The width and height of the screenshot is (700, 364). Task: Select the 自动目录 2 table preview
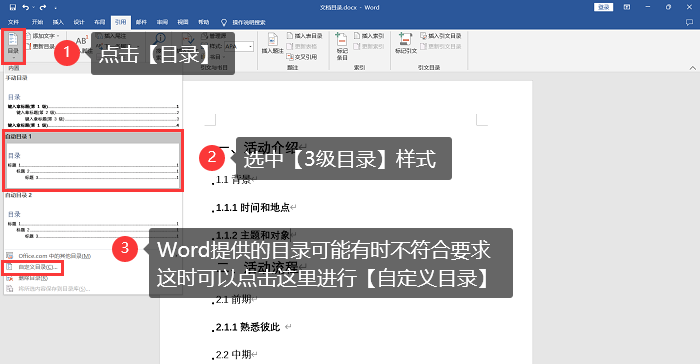tap(92, 218)
